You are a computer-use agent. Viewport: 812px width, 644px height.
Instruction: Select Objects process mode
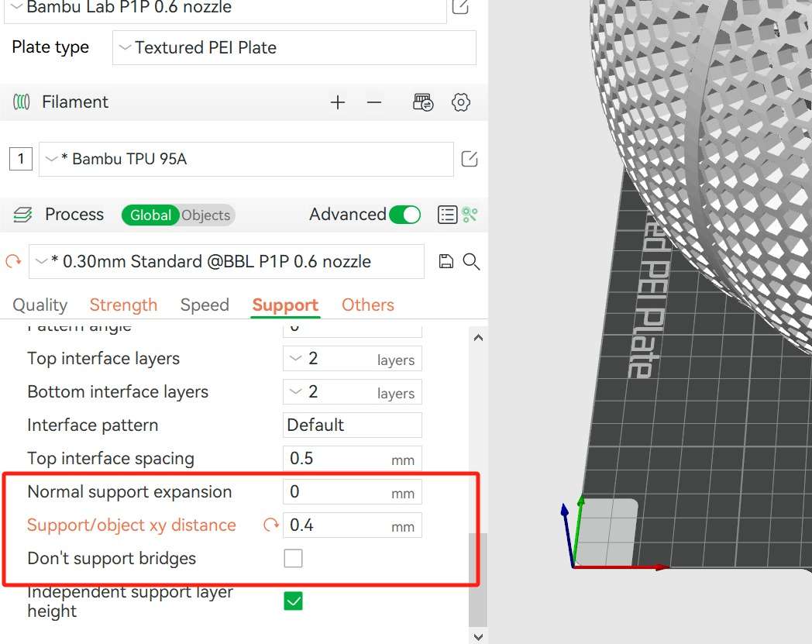coord(206,215)
